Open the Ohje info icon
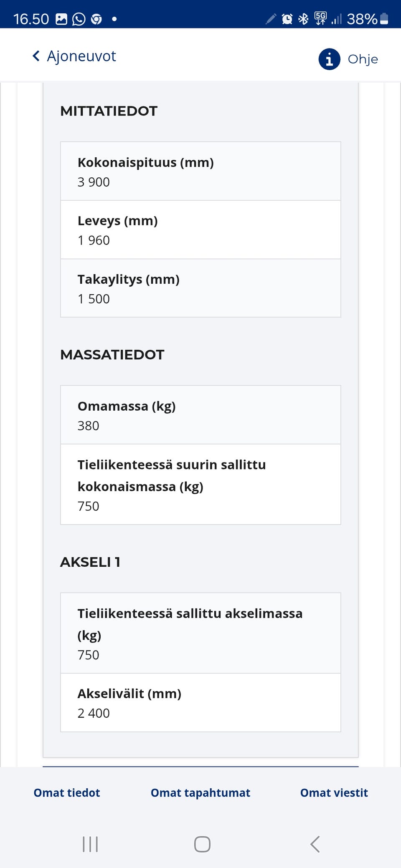401x868 pixels. coord(329,59)
